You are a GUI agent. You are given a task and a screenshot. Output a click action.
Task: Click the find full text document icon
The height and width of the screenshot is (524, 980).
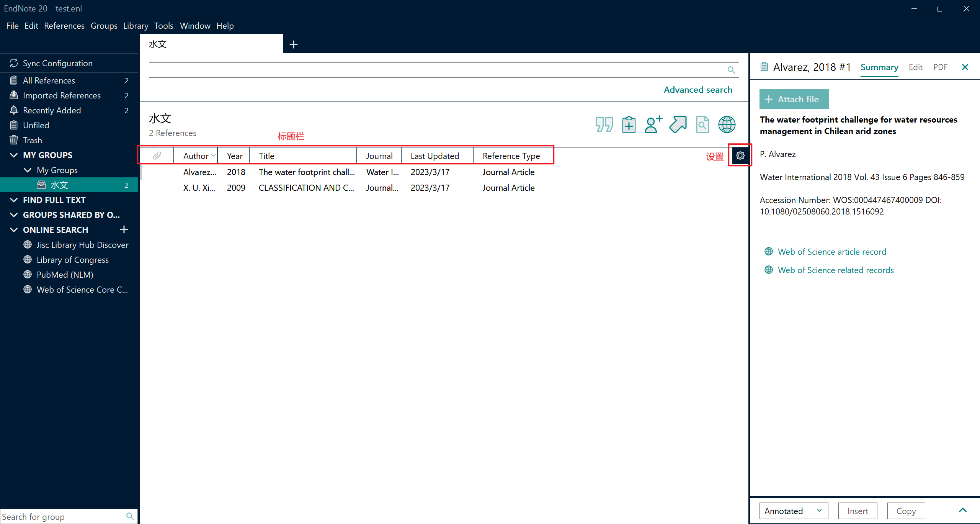click(702, 124)
